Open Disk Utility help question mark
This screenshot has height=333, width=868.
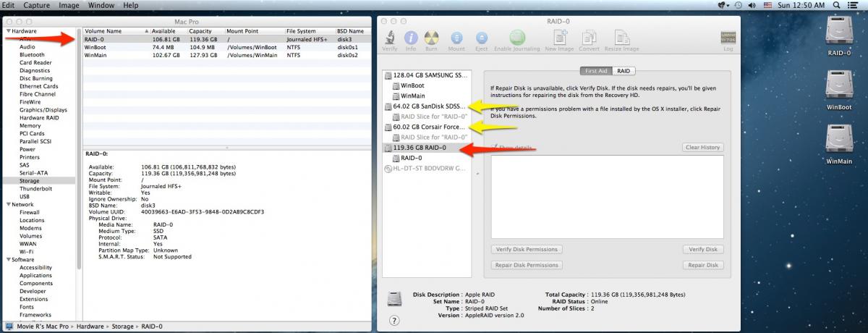pyautogui.click(x=394, y=320)
